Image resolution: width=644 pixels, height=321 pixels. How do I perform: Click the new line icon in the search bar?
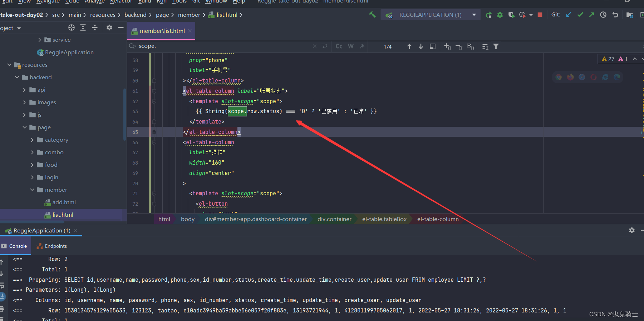point(325,46)
